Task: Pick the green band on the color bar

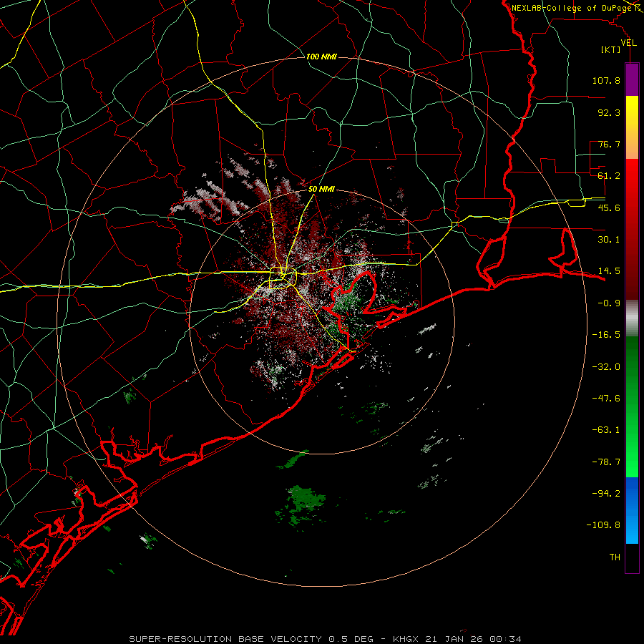Action: click(x=632, y=406)
